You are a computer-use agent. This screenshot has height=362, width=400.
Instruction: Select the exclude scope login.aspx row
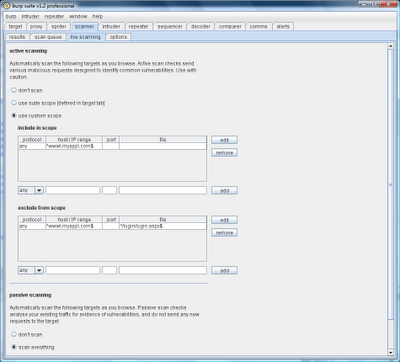click(112, 226)
